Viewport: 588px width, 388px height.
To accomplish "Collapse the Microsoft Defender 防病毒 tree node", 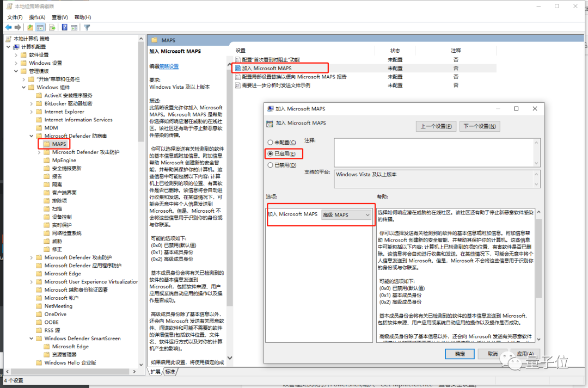I will [32, 136].
